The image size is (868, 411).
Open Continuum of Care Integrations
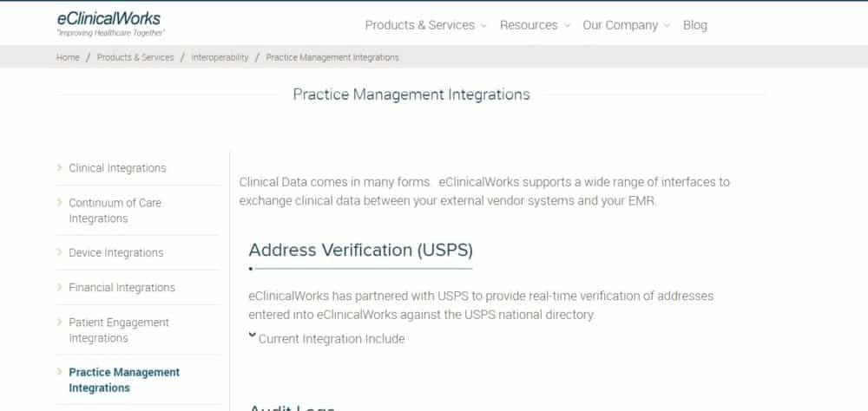(115, 211)
